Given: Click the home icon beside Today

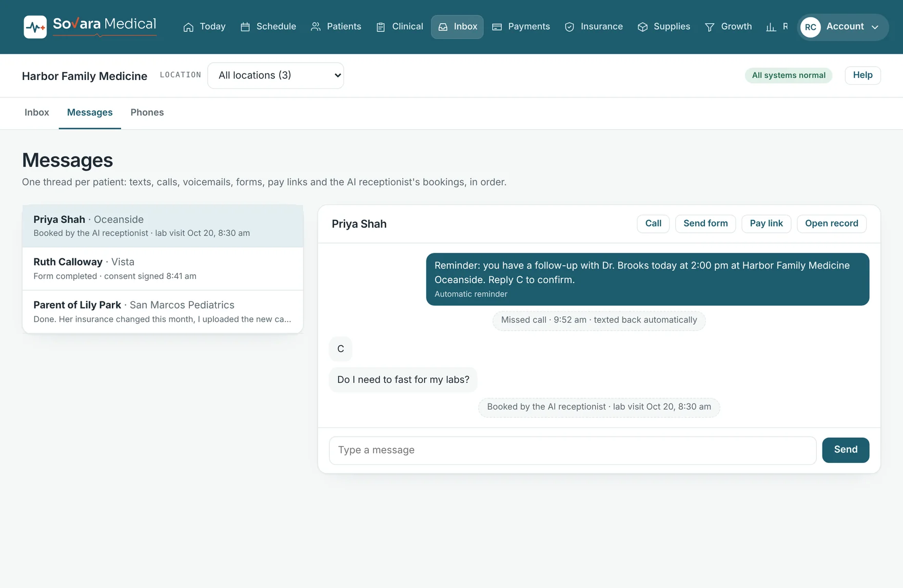Looking at the screenshot, I should click(188, 27).
